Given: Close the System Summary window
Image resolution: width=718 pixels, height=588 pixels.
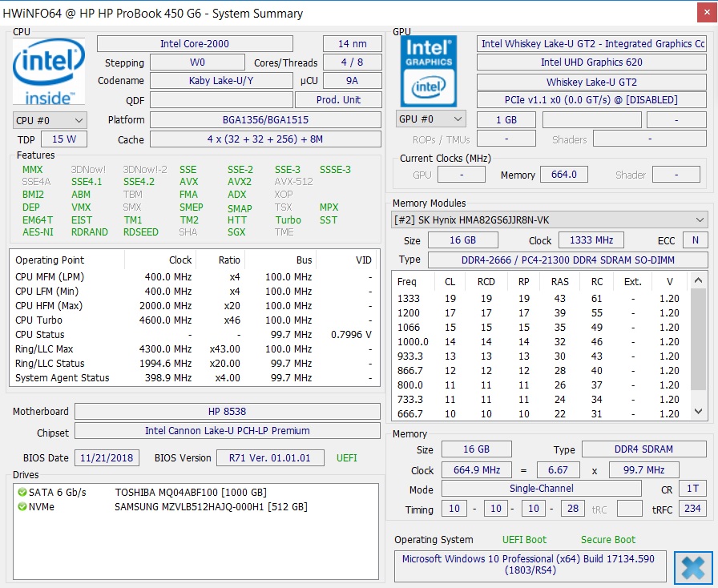Looking at the screenshot, I should coord(707,13).
